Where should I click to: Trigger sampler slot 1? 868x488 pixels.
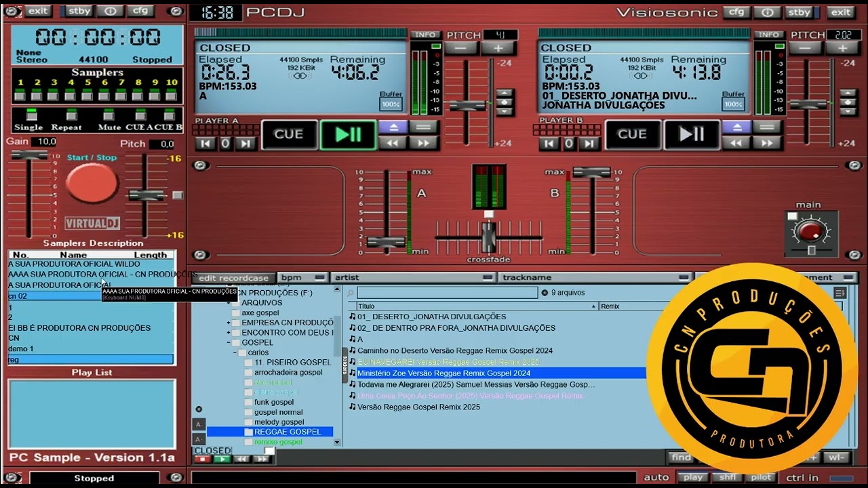[20, 95]
